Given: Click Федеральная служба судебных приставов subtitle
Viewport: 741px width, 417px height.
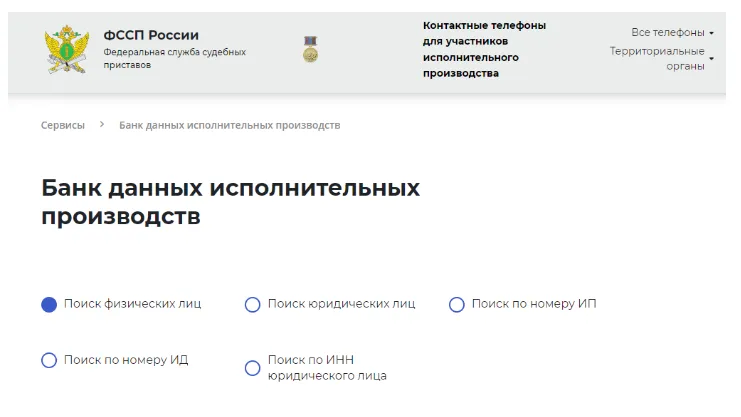Looking at the screenshot, I should pos(174,58).
